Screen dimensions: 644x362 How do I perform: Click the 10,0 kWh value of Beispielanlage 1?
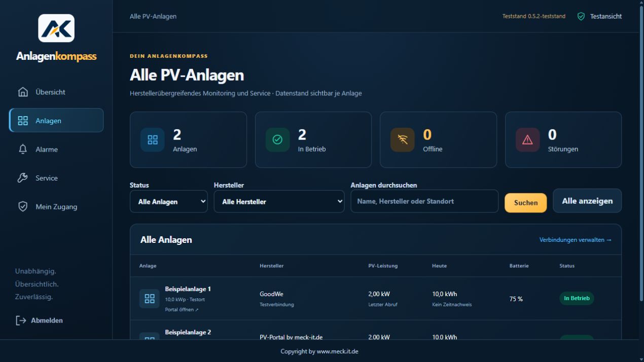tap(445, 294)
